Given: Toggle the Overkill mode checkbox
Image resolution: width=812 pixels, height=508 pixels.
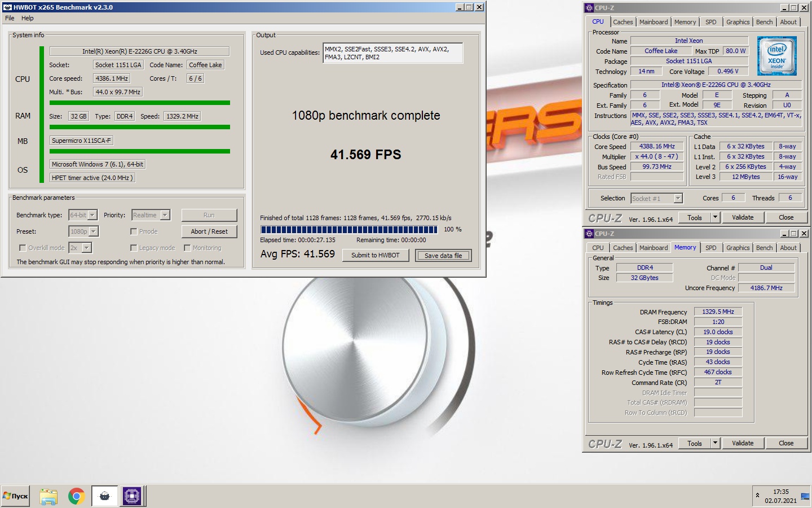Looking at the screenshot, I should pyautogui.click(x=23, y=248).
